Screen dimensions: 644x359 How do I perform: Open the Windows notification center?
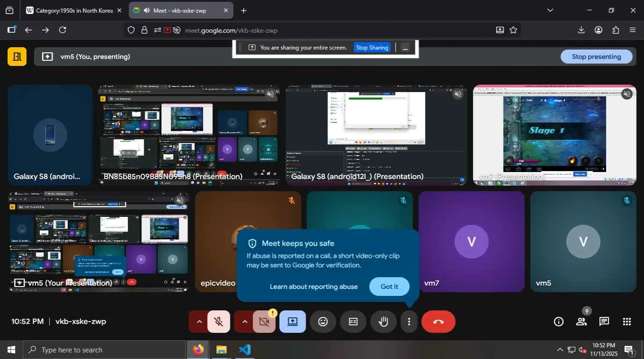point(629,350)
